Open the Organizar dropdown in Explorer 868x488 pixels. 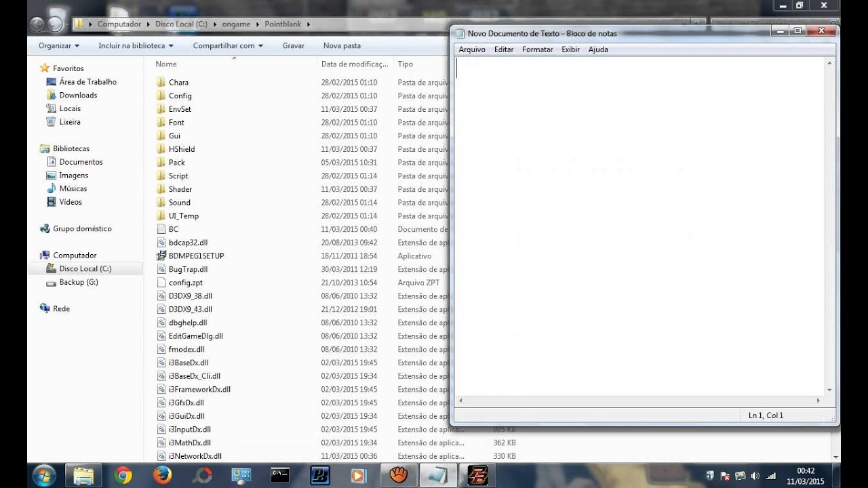click(59, 46)
